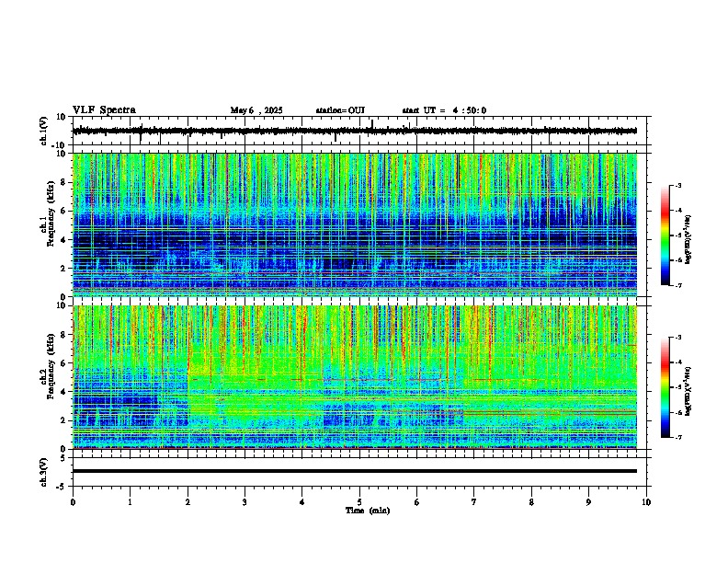Click time axis tick label '3'
Screen dimensions: 728x563
click(245, 502)
